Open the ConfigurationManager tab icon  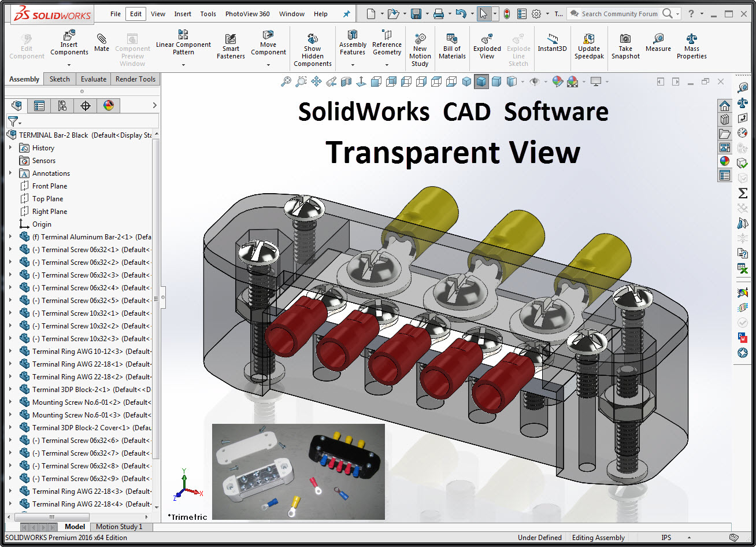62,105
